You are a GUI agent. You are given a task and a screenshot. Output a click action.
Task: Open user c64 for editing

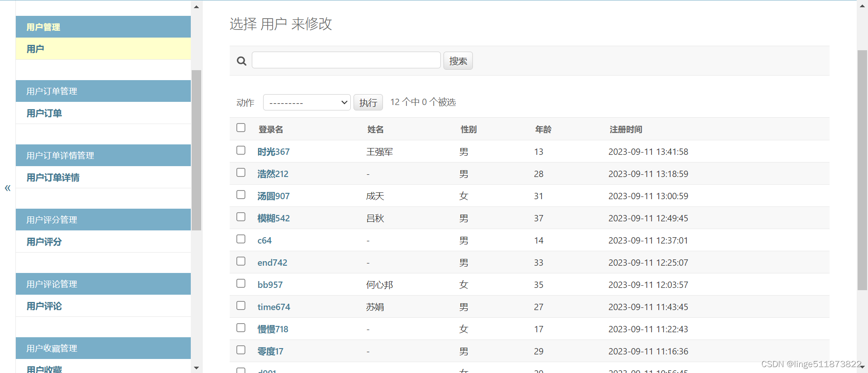pos(264,240)
